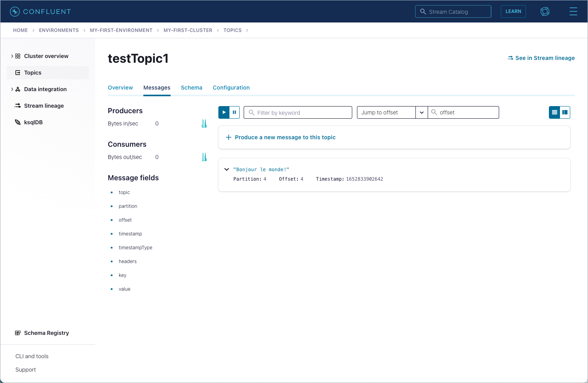Open the Configuration tab
Image resolution: width=588 pixels, height=383 pixels.
[x=231, y=87]
